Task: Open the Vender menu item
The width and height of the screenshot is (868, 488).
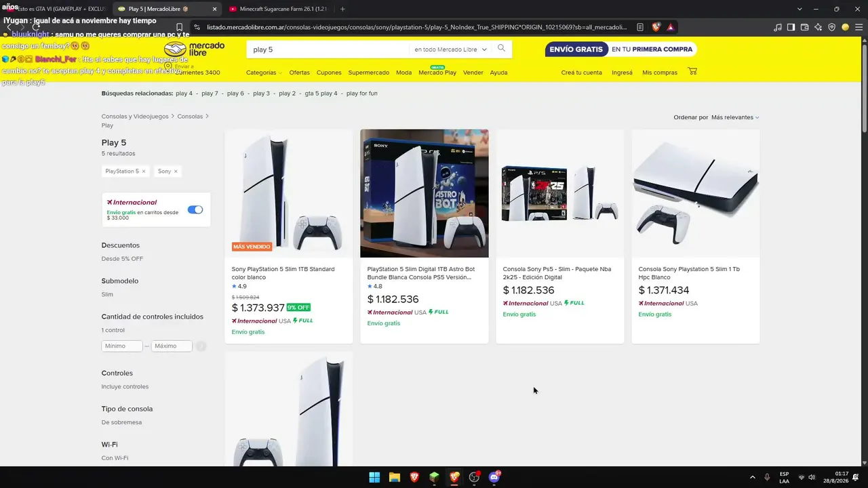Action: (x=473, y=73)
